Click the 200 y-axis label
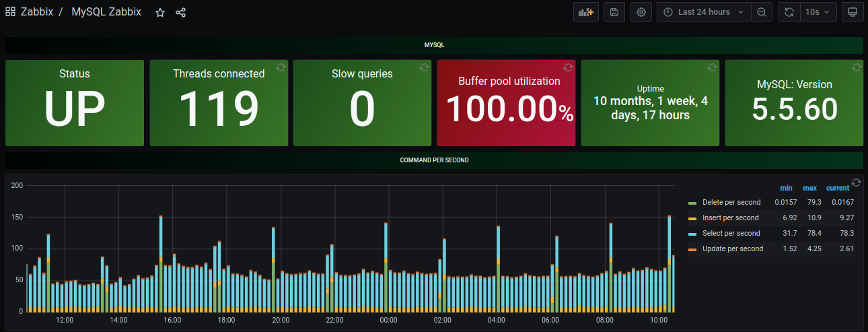The image size is (868, 332). pyautogui.click(x=17, y=185)
